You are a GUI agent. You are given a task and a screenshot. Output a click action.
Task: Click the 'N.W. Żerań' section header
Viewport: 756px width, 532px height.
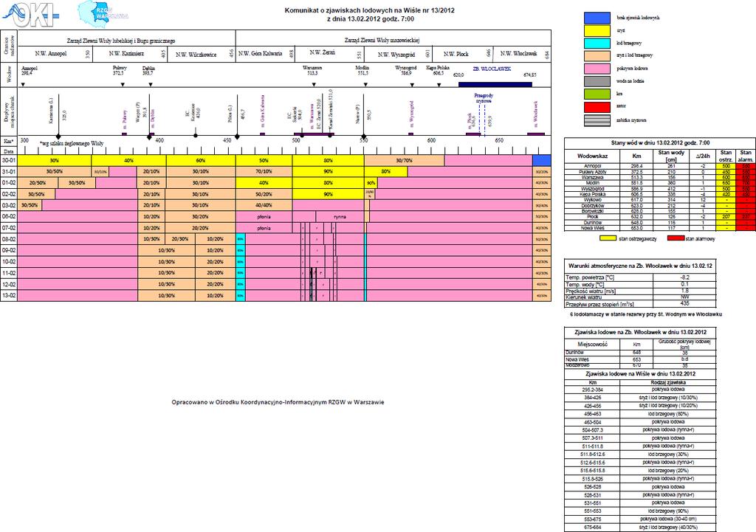tap(322, 52)
